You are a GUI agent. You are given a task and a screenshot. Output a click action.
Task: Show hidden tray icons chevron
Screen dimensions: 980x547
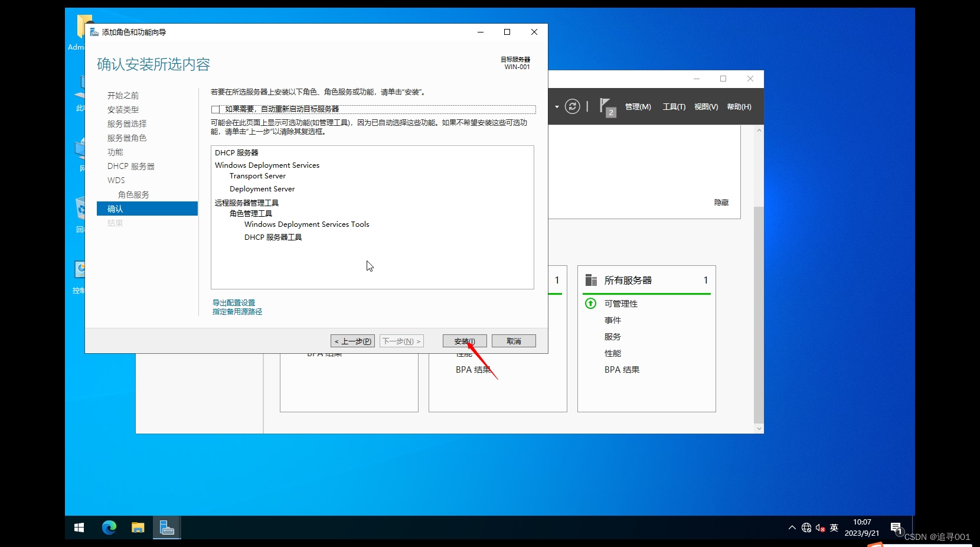(792, 528)
